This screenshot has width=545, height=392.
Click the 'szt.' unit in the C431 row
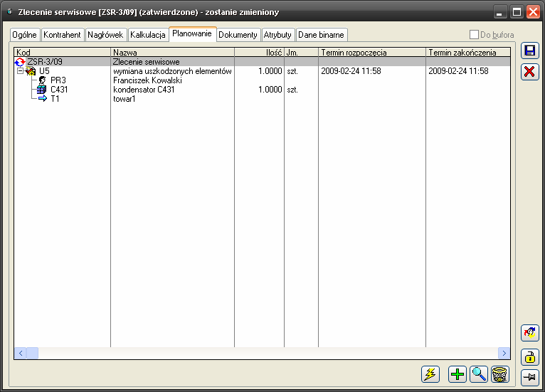tap(292, 90)
